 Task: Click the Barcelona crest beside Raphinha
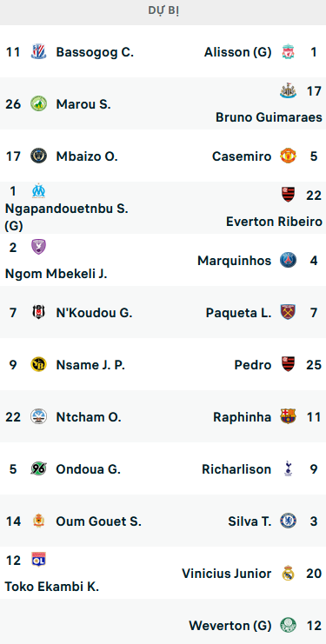pos(288,417)
